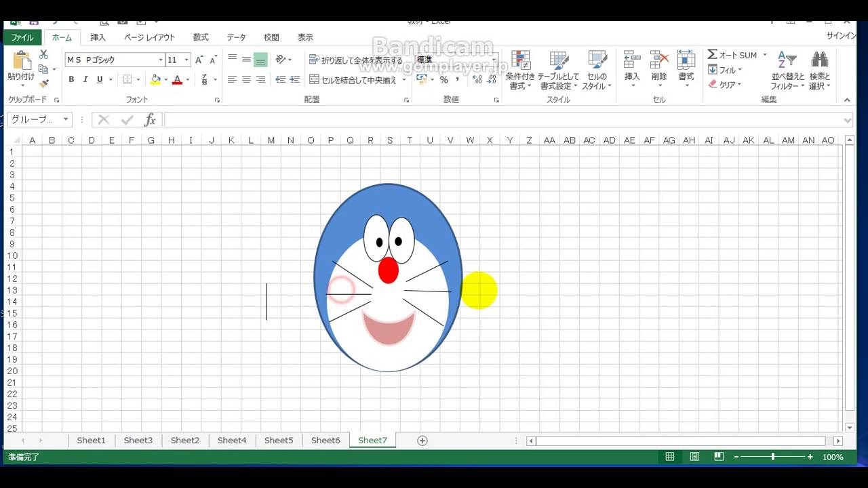The height and width of the screenshot is (488, 868).
Task: Open Find & Select (検索と選択)
Action: 819,70
